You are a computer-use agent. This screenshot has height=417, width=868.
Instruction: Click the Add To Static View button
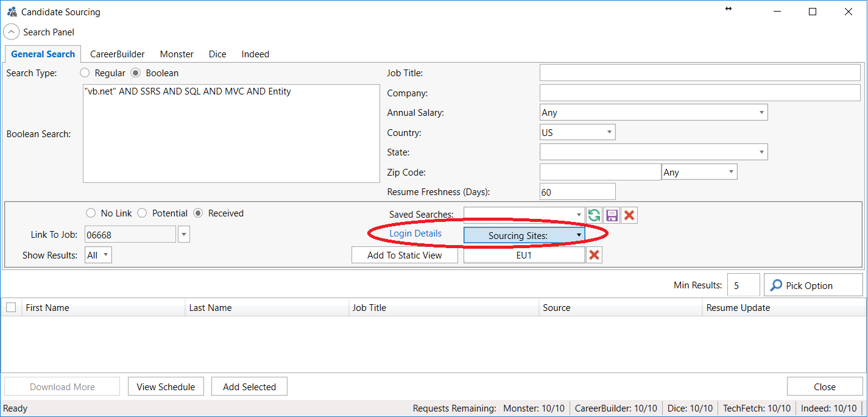coord(404,255)
